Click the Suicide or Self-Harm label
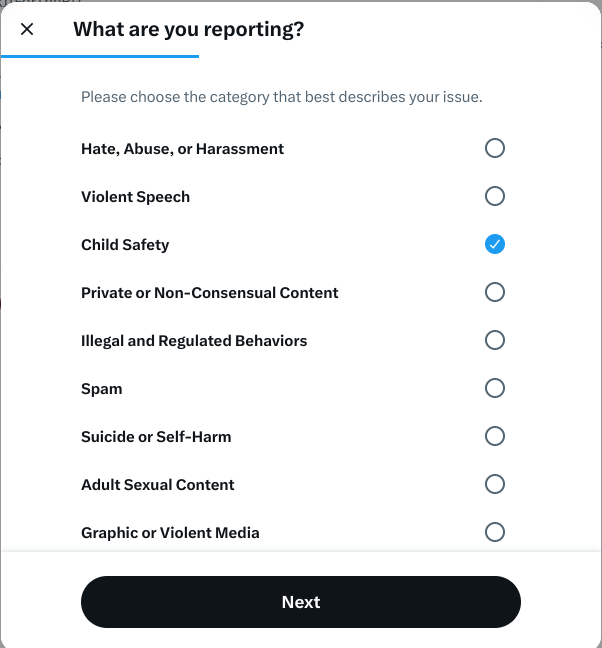The image size is (602, 648). point(156,437)
